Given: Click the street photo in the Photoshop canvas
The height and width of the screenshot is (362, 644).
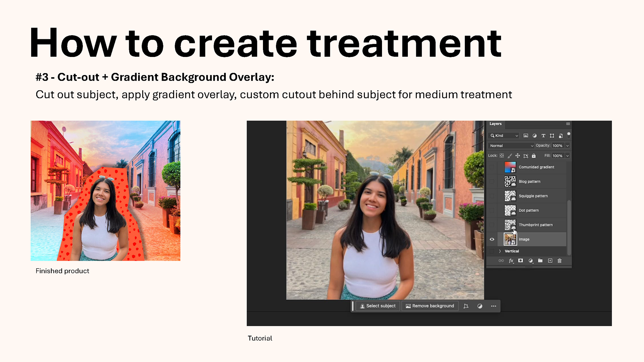Looking at the screenshot, I should point(385,210).
